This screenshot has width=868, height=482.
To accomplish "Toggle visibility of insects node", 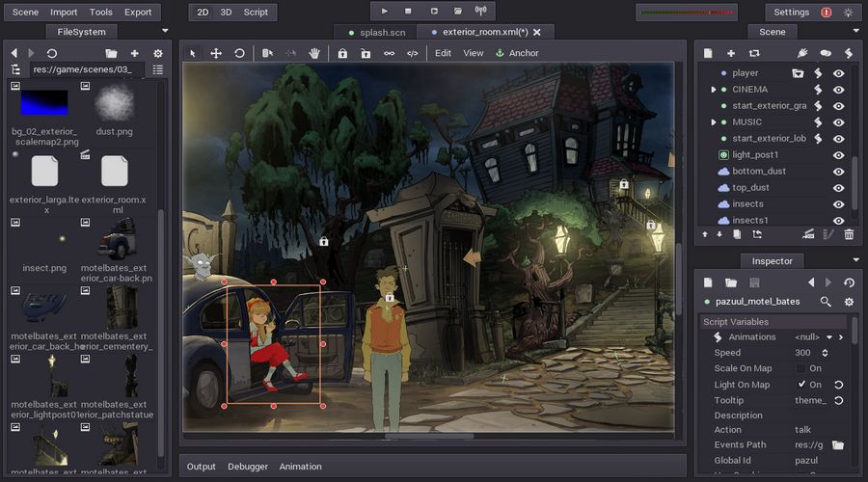I will pyautogui.click(x=839, y=204).
